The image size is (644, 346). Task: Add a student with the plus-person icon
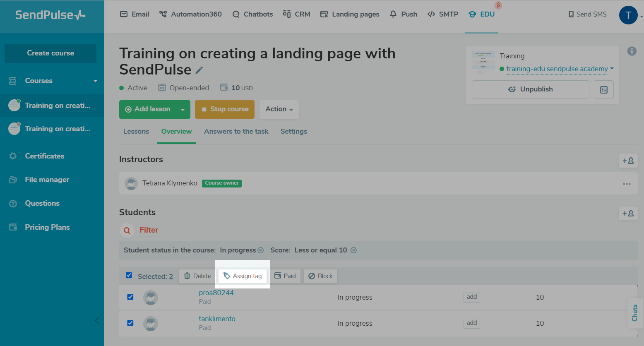point(628,214)
